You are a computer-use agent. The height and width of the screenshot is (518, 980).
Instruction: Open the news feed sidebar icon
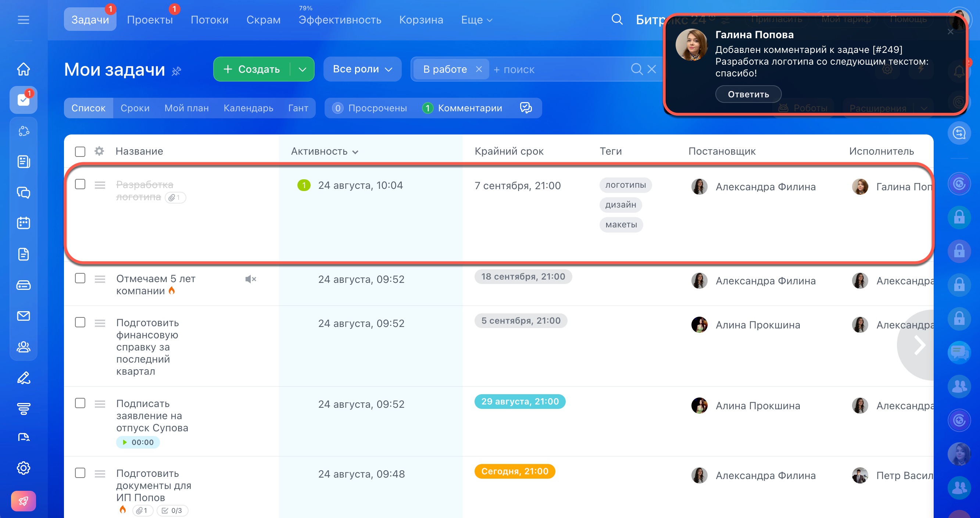click(24, 162)
